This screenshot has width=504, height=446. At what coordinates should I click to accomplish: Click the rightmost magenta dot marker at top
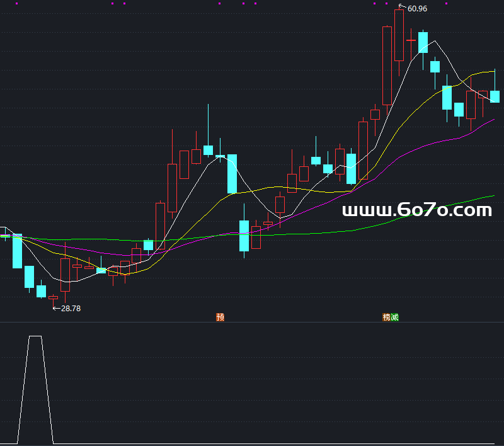tap(446, 4)
